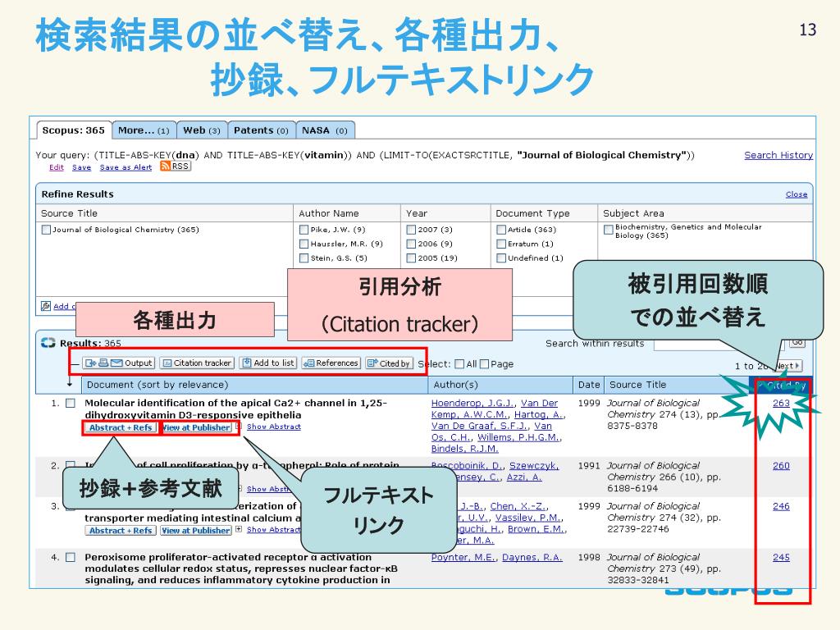The height and width of the screenshot is (630, 840).
Task: Click the Citation tracker chart icon
Action: 167,363
